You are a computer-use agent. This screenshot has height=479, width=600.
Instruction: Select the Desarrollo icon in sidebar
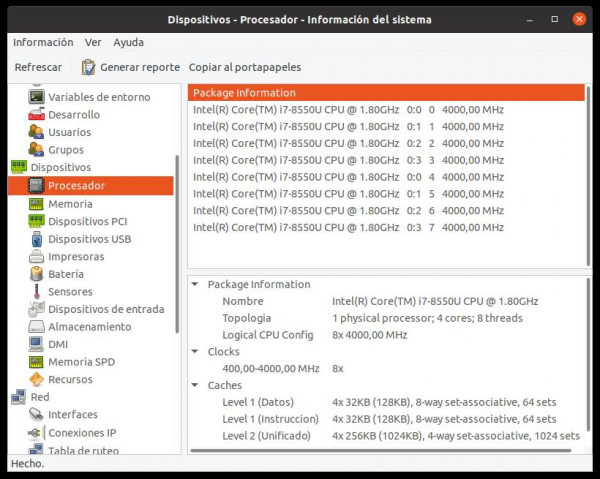pos(36,114)
